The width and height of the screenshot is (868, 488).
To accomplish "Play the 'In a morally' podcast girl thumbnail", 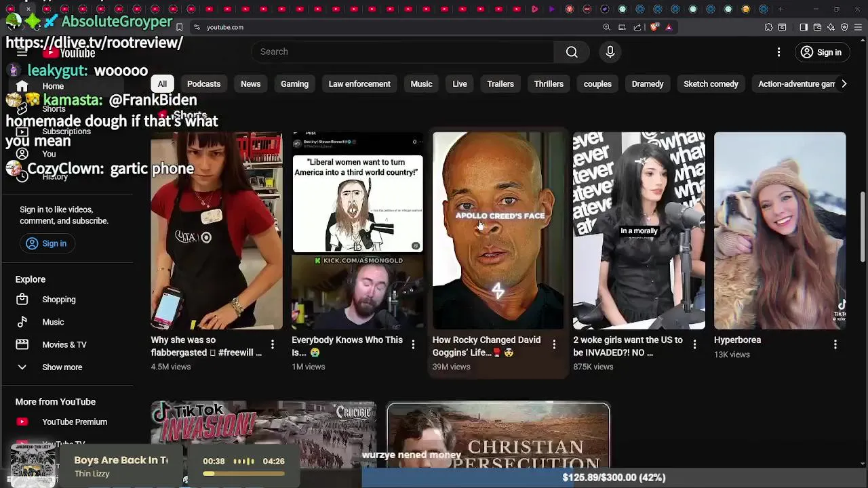I will click(x=639, y=230).
